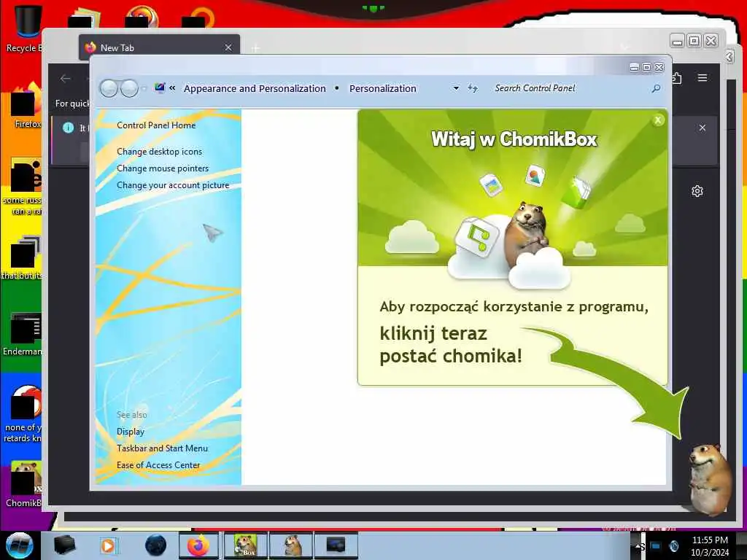Open Change desktop icons link
747x560 pixels.
159,152
